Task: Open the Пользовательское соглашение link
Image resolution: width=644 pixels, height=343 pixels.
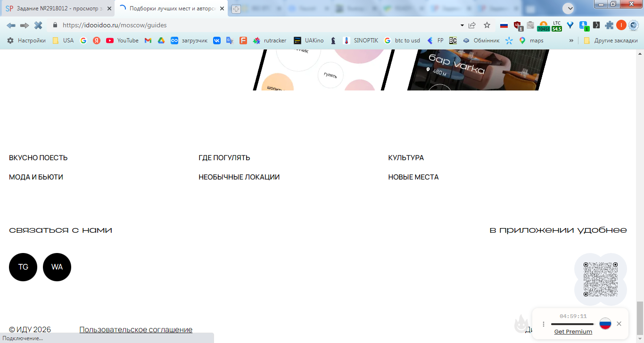Action: (136, 329)
